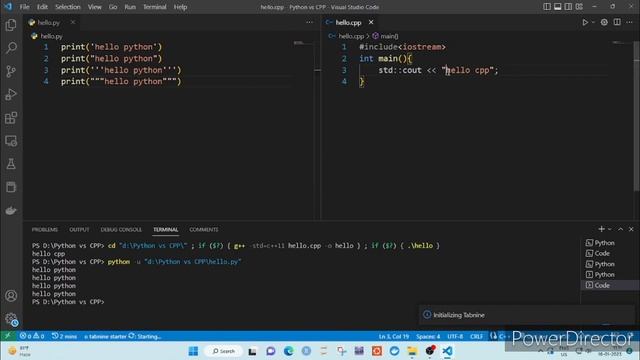The image size is (640, 360).
Task: Open run options dropdown next to play button
Action: pyautogui.click(x=593, y=22)
